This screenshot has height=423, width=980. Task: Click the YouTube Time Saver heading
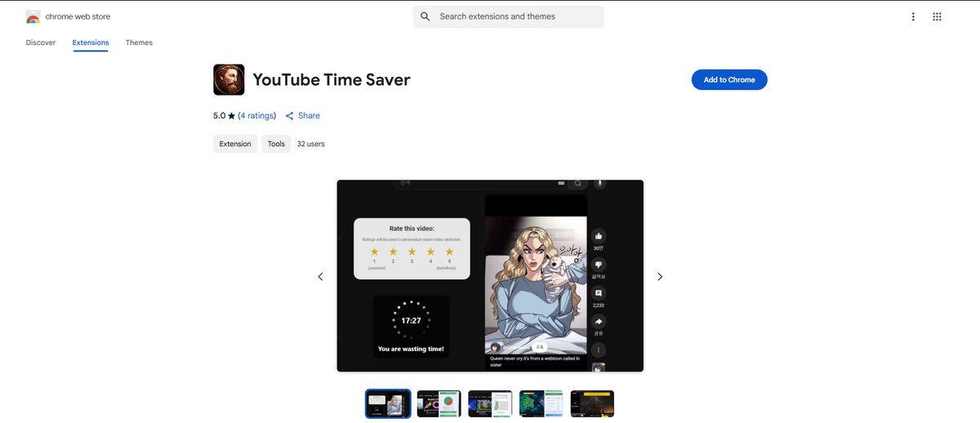pyautogui.click(x=332, y=80)
